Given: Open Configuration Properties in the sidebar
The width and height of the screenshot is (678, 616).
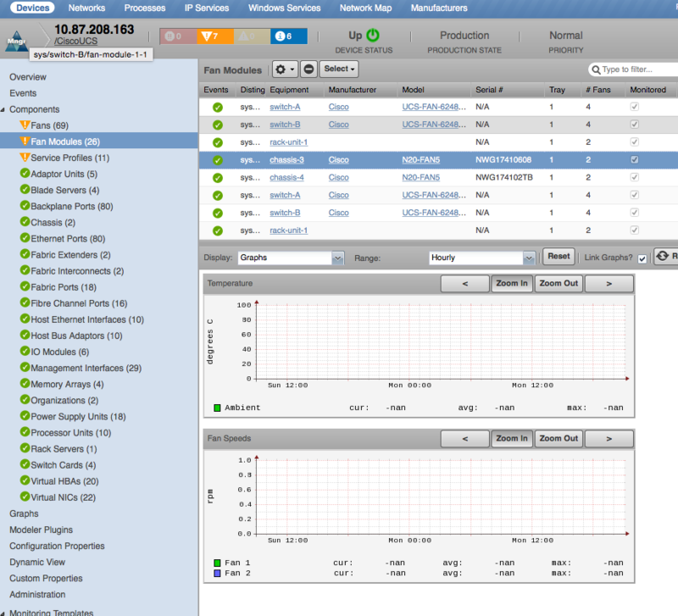Looking at the screenshot, I should 57,546.
